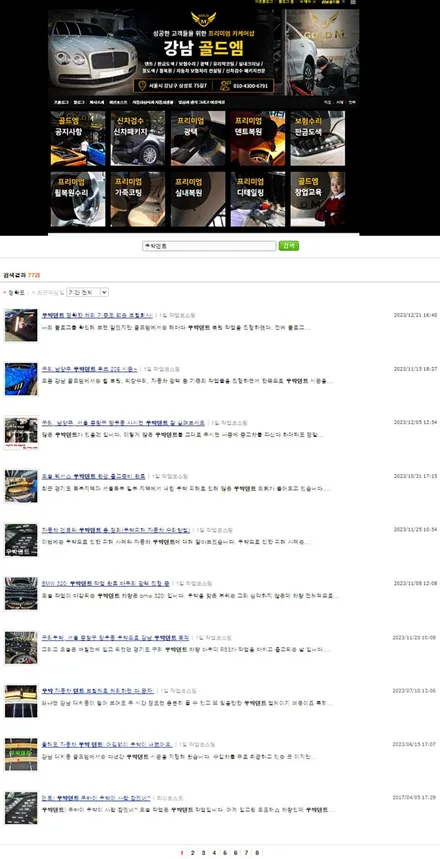
Task: Select the 프롤로그 menu item
Action: tap(60, 102)
